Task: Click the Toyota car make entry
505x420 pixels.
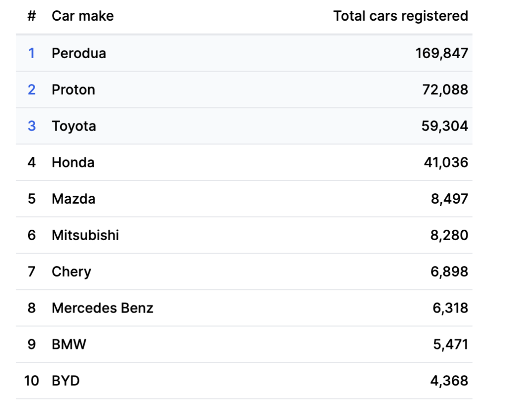Action: click(x=74, y=126)
